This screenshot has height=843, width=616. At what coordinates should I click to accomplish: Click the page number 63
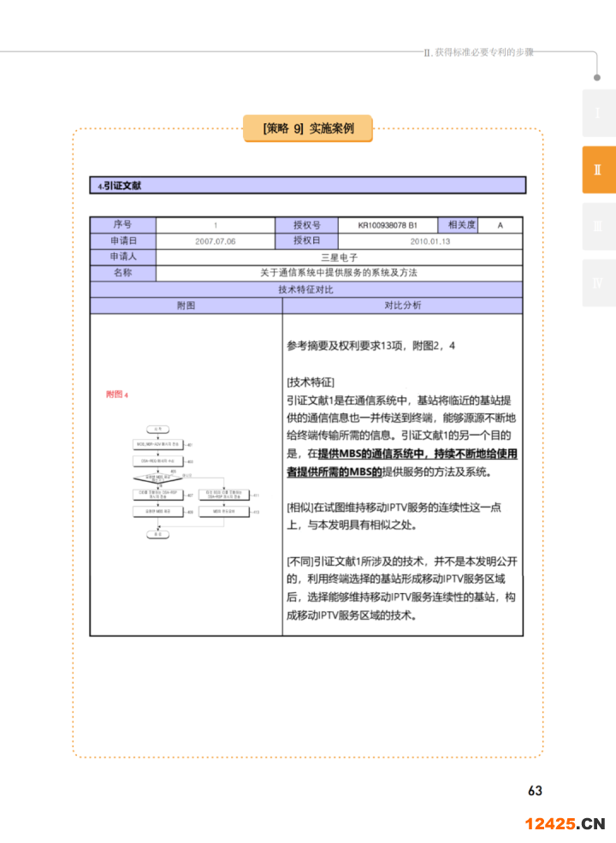[535, 791]
